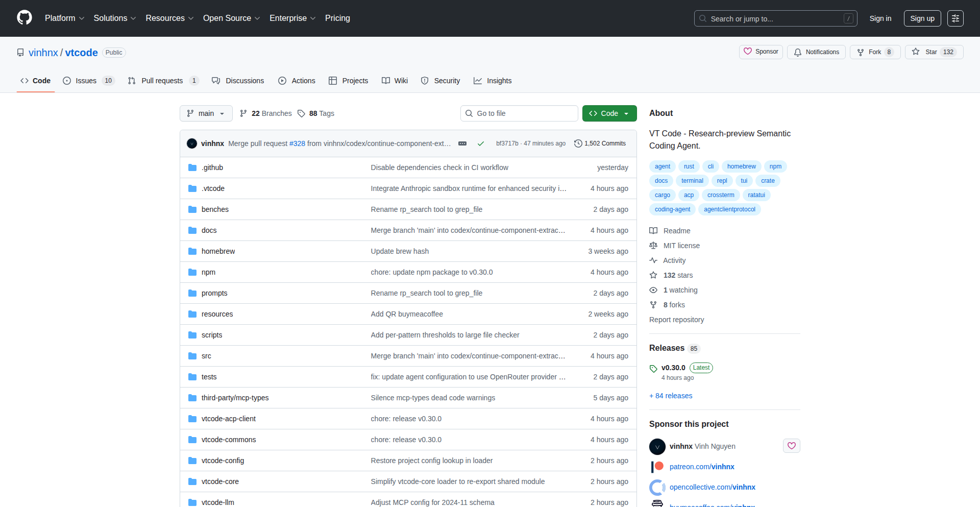Image resolution: width=980 pixels, height=507 pixels.
Task: Expand the green Code dropdown
Action: click(609, 113)
